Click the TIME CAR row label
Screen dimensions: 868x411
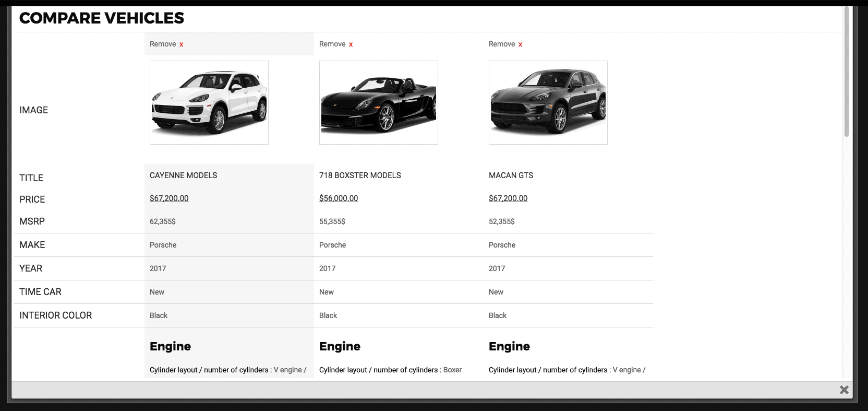40,292
